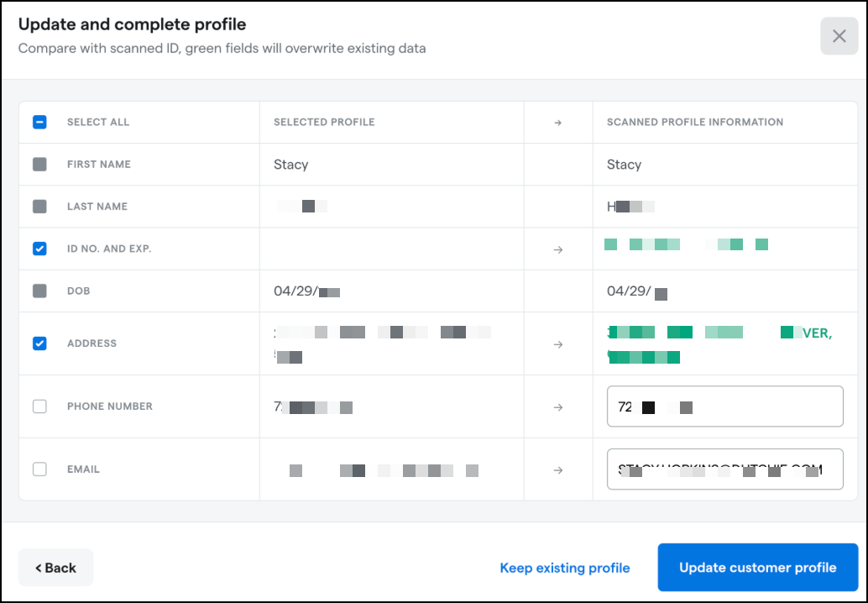Click the scanned profile DOB value
868x603 pixels.
637,291
